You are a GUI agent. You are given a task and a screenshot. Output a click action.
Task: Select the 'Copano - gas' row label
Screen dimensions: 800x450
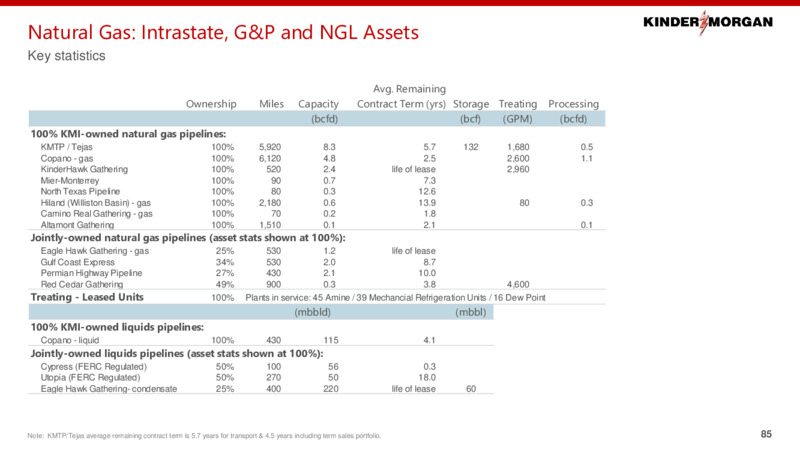tap(66, 158)
